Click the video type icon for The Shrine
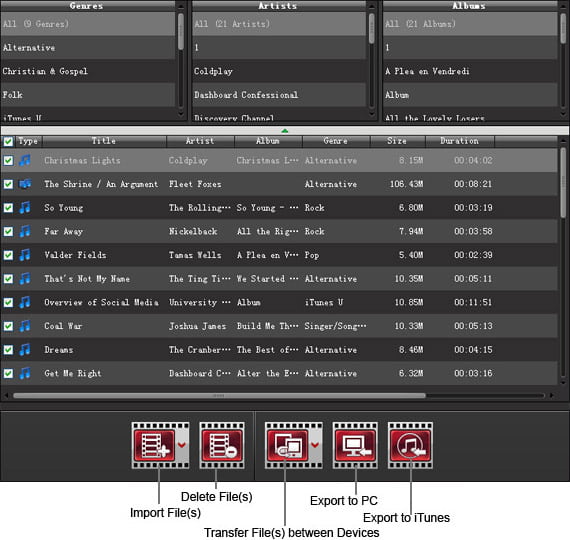The image size is (570, 540). [x=25, y=184]
